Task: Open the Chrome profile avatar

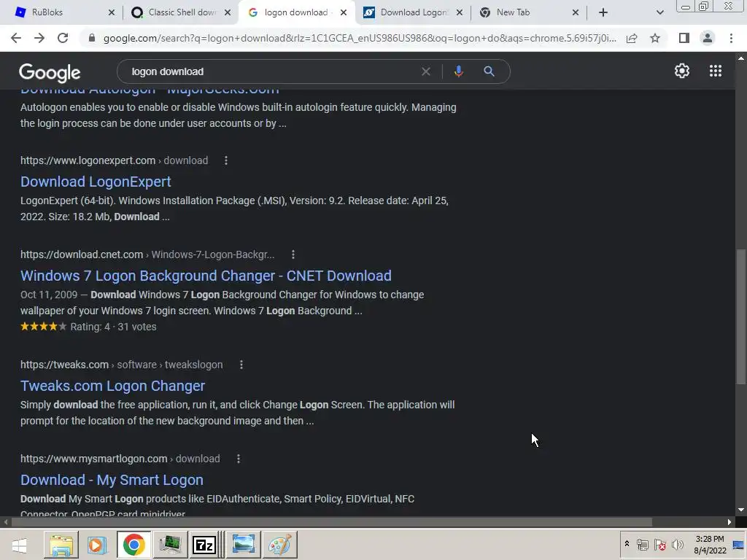Action: (x=708, y=38)
